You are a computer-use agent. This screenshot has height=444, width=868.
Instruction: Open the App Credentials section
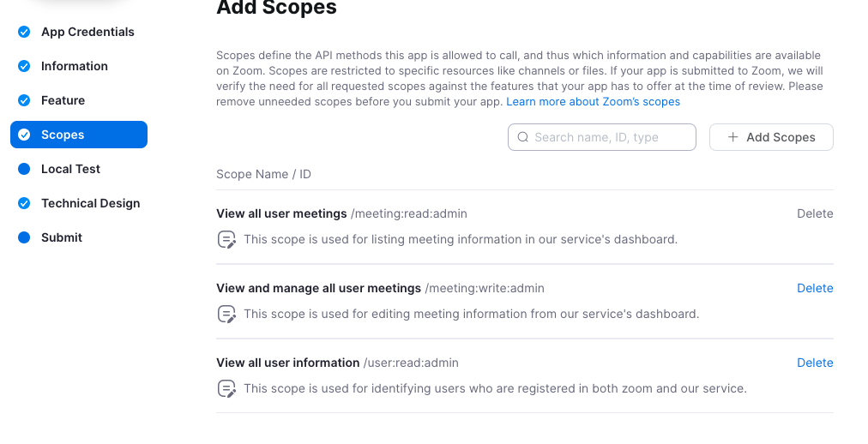tap(87, 32)
